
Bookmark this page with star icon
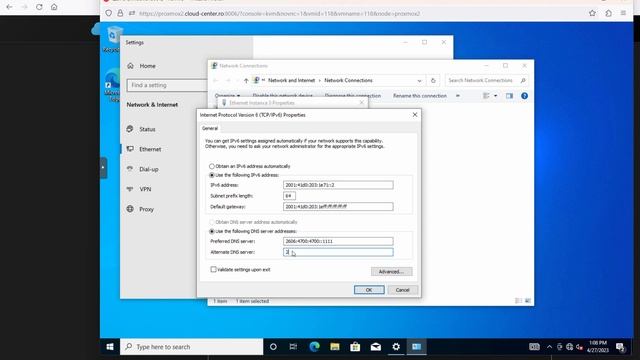[x=592, y=13]
